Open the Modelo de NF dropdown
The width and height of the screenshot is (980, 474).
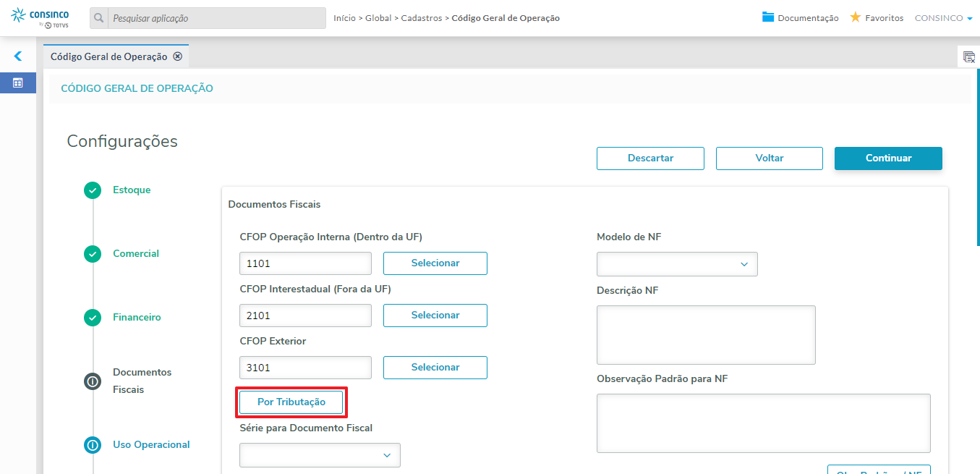pos(677,264)
